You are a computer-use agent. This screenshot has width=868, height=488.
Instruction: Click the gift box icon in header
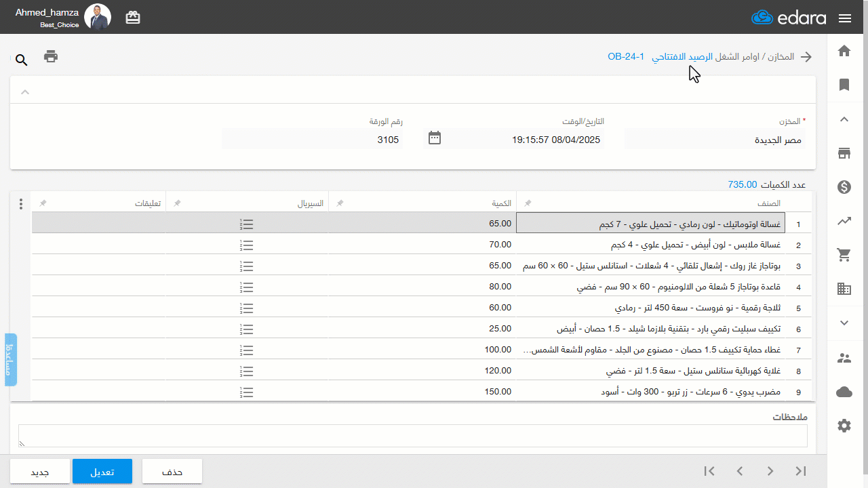(x=133, y=18)
